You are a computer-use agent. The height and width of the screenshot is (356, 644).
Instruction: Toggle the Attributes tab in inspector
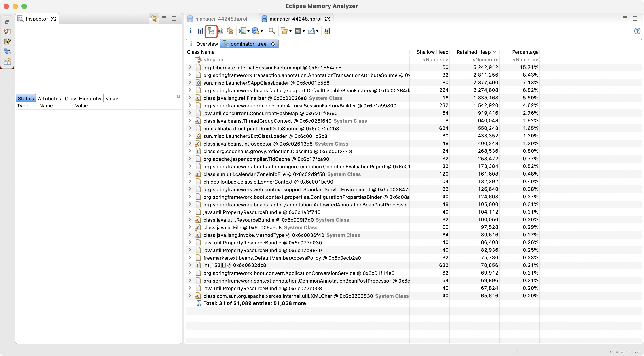tap(49, 98)
